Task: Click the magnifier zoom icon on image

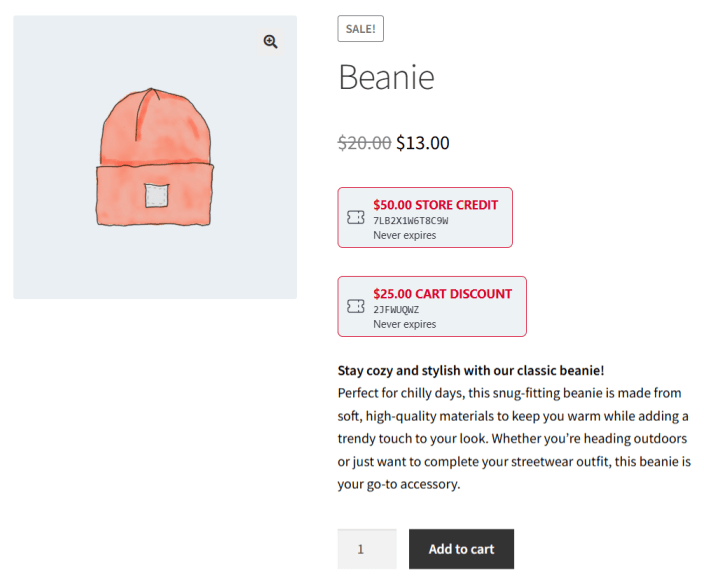Action: [270, 41]
